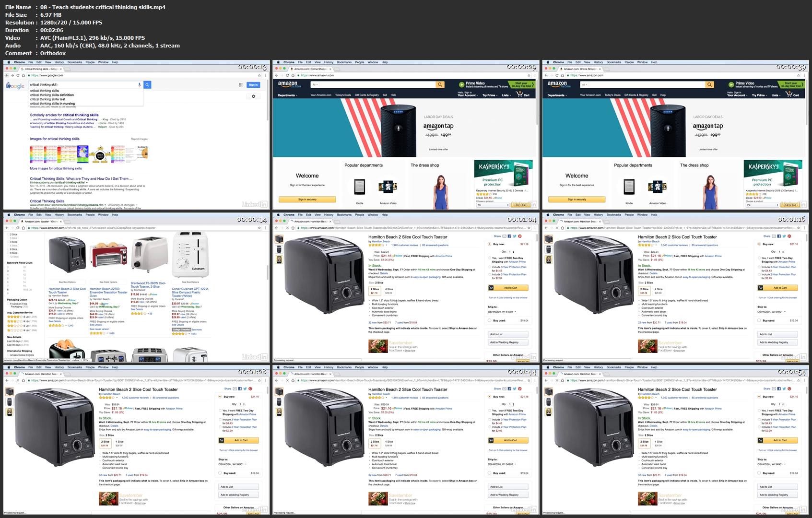Select Buy new radio in 00:01:28 frame
Screen dimensions: 812x518
pos(220,397)
